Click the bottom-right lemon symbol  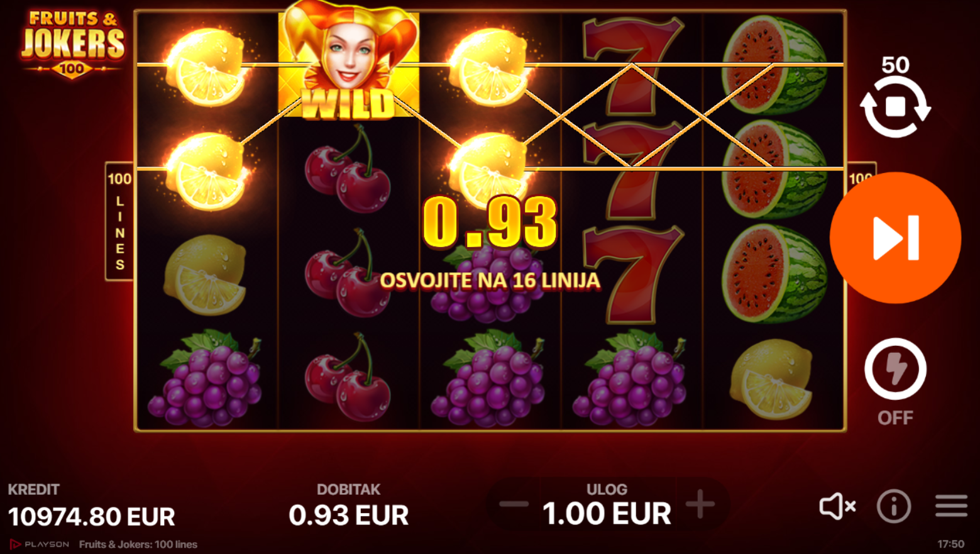(773, 379)
